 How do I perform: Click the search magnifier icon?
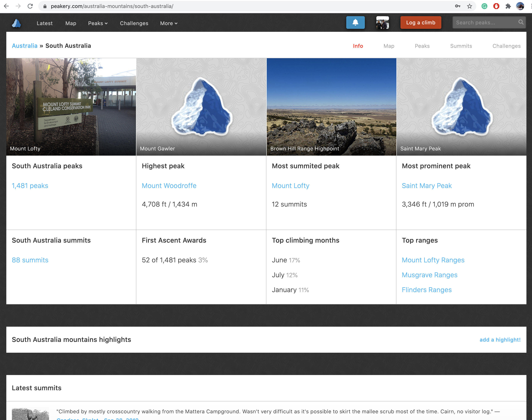click(x=521, y=22)
